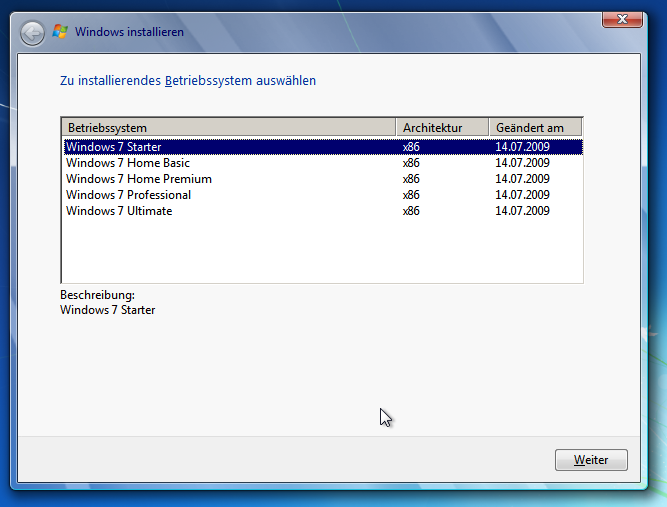Click the back arrow button
667x507 pixels.
pos(32,33)
